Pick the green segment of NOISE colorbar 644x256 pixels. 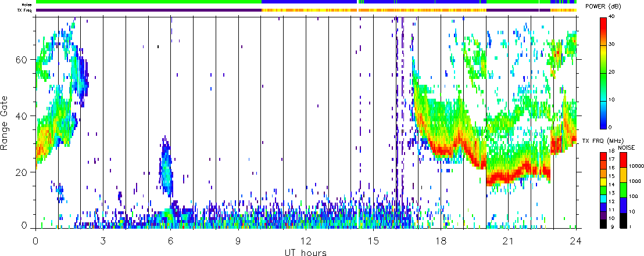click(623, 190)
